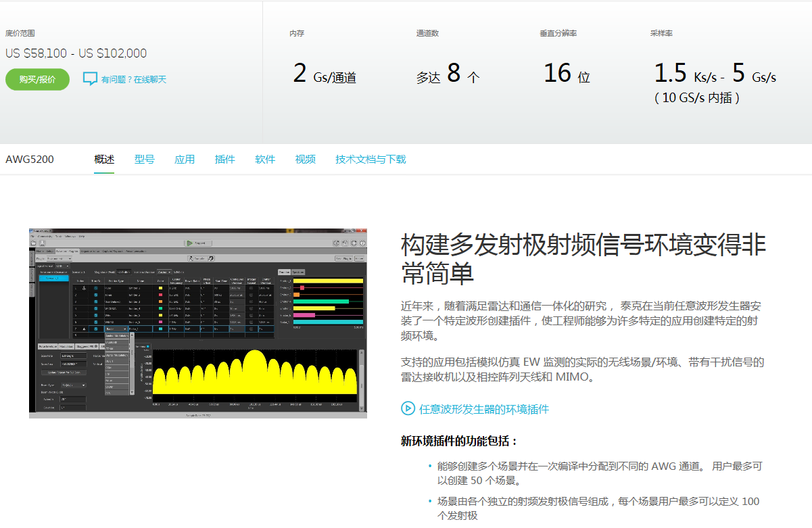Select the 2 Gs/通道 memory value
Viewport: 812px width, 528px height.
(x=325, y=73)
